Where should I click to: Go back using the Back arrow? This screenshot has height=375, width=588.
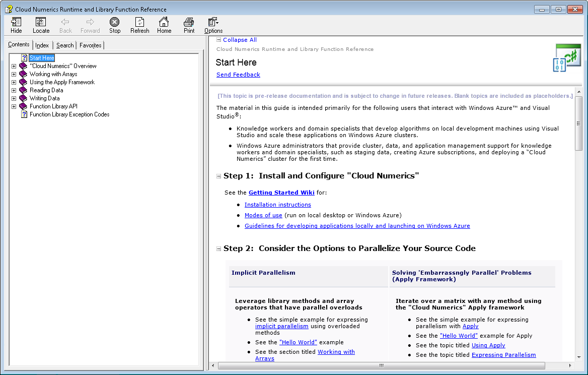click(x=65, y=26)
